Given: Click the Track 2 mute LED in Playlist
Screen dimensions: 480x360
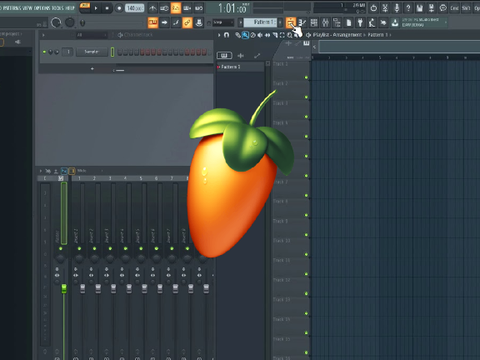Looking at the screenshot, I should tap(306, 97).
